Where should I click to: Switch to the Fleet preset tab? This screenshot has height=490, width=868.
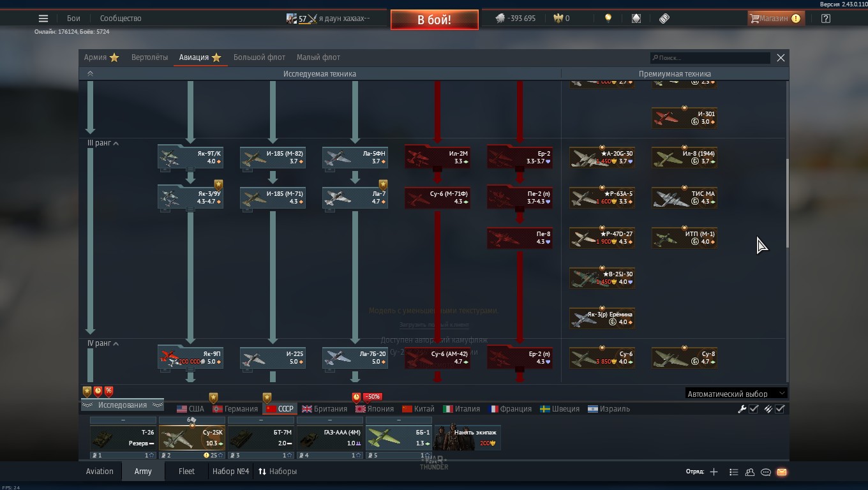[186, 471]
